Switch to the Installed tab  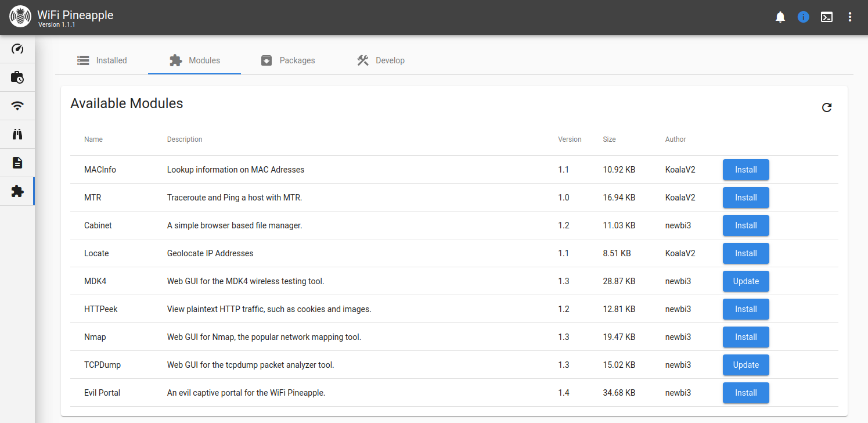click(x=102, y=60)
